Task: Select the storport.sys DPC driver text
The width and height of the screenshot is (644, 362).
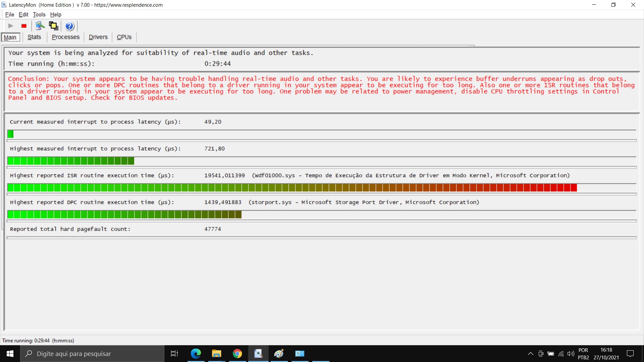Action: (x=364, y=202)
